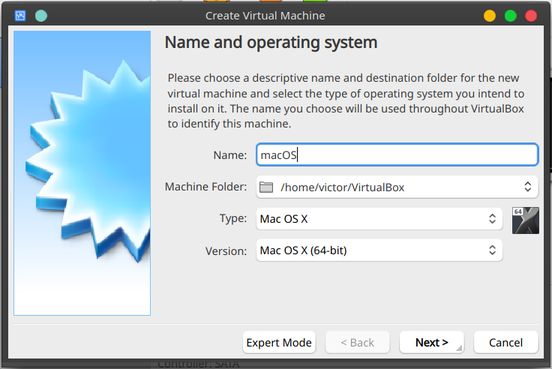The width and height of the screenshot is (552, 369).
Task: Click the 'Type:' label
Action: point(233,218)
